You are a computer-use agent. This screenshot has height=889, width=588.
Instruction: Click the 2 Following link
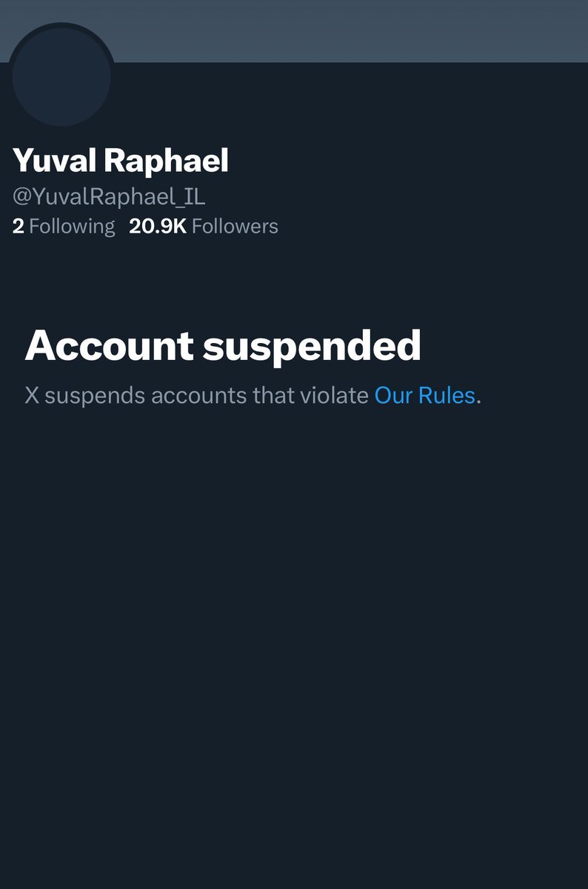(x=64, y=226)
